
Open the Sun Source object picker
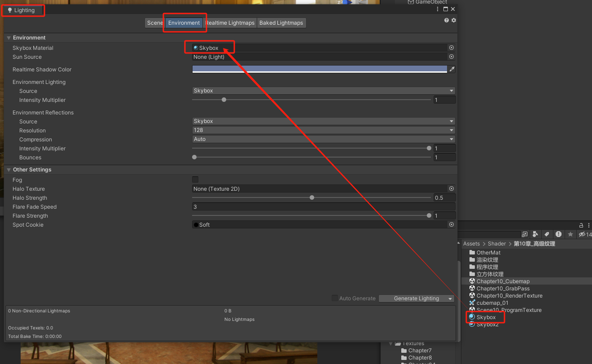(451, 57)
